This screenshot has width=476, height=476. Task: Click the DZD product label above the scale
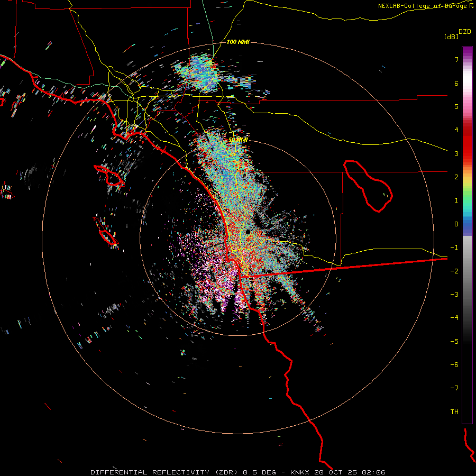[465, 32]
